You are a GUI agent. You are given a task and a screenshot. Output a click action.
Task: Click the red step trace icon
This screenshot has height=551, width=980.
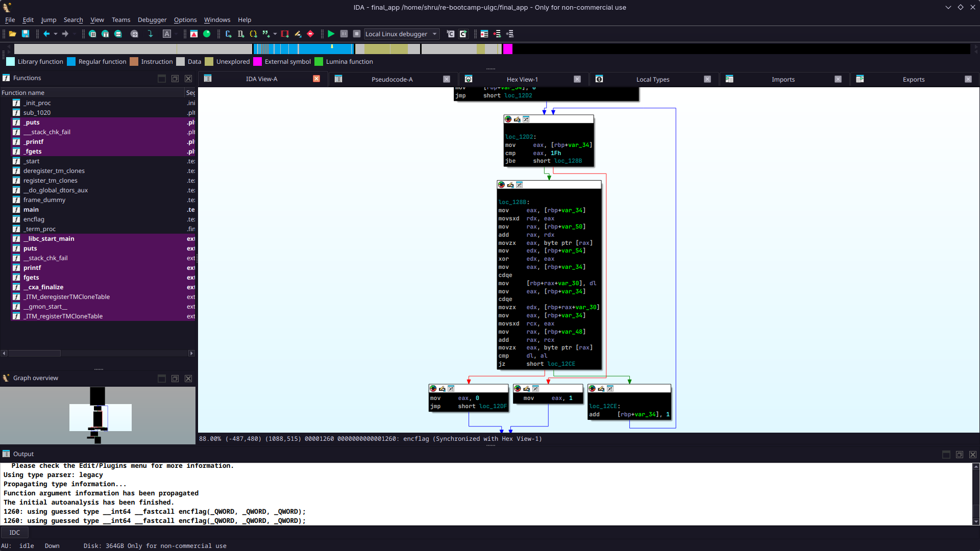click(x=497, y=34)
